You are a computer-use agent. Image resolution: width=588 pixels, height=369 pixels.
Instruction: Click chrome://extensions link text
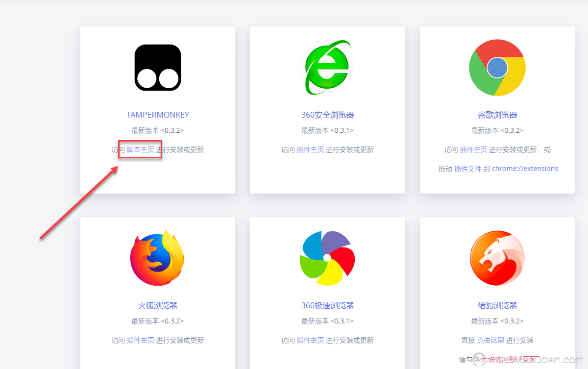[525, 169]
